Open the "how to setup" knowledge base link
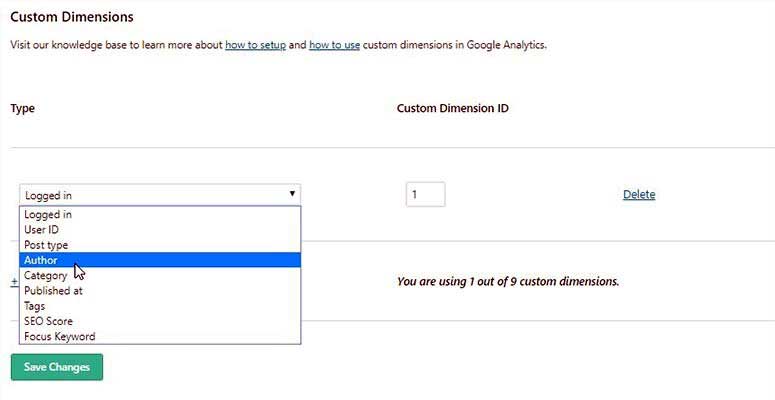 tap(256, 45)
